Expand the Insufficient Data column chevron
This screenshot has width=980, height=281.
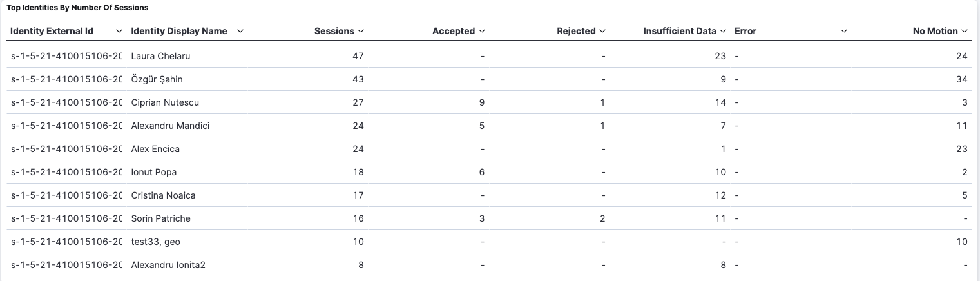click(x=723, y=31)
